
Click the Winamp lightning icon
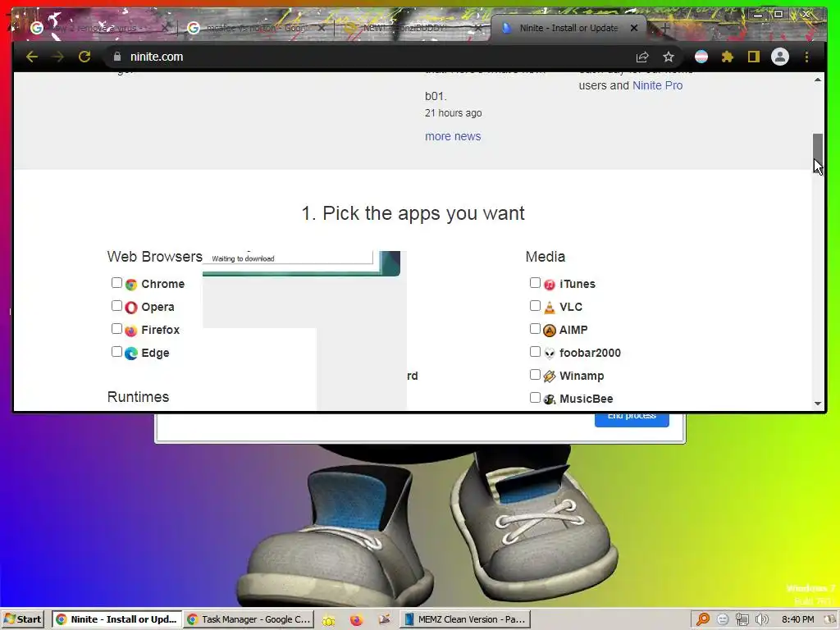coord(549,377)
